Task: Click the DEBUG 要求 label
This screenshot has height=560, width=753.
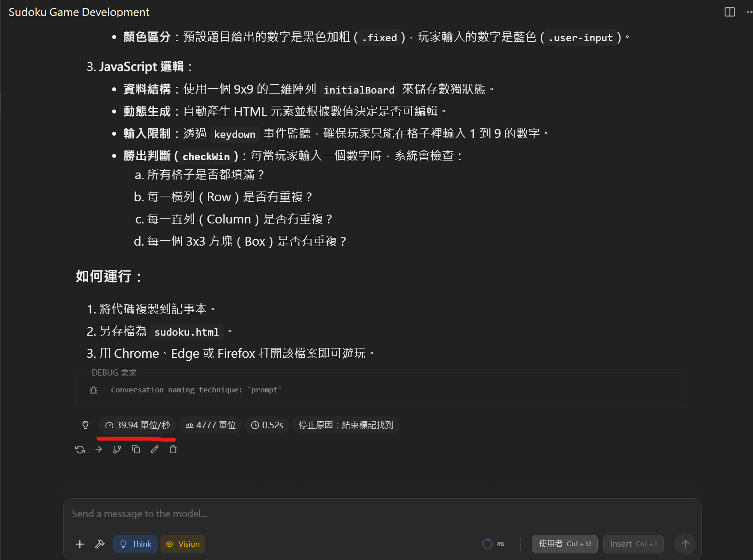Action: coord(114,372)
